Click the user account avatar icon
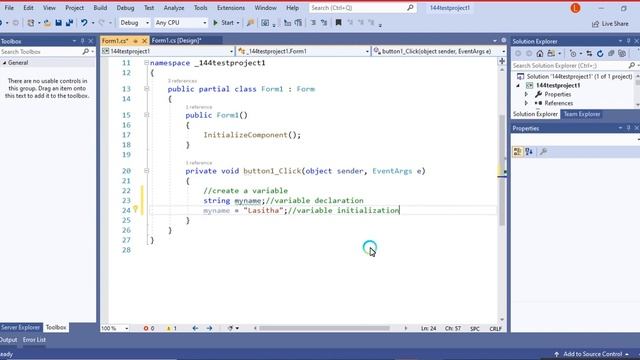The image size is (640, 360). [x=575, y=8]
